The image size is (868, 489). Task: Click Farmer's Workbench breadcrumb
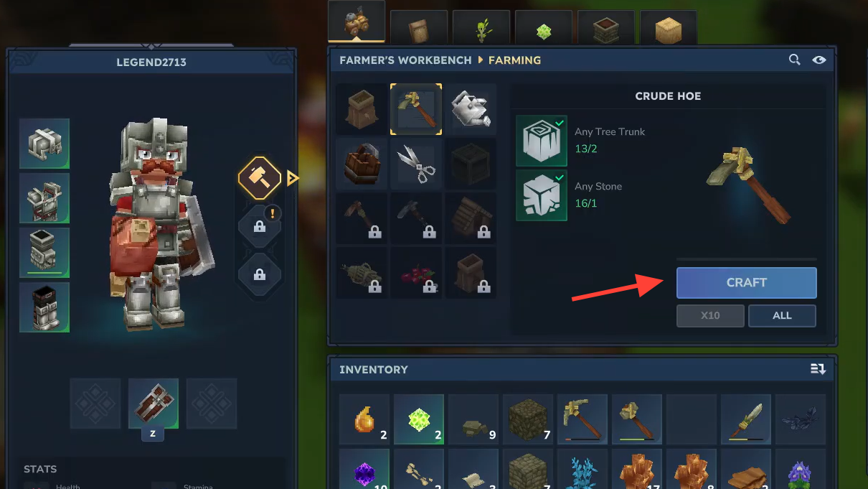click(x=405, y=60)
